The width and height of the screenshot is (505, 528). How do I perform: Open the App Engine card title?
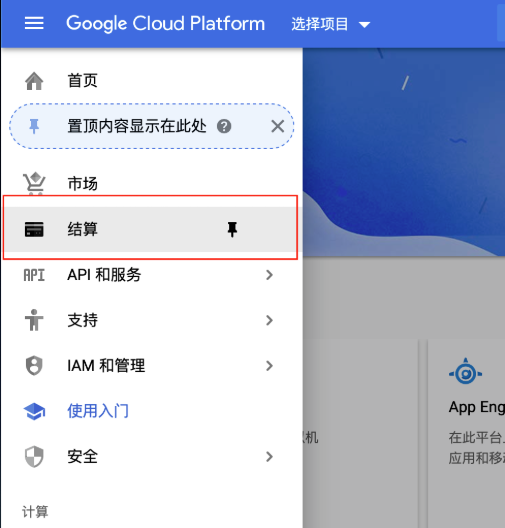pyautogui.click(x=477, y=407)
